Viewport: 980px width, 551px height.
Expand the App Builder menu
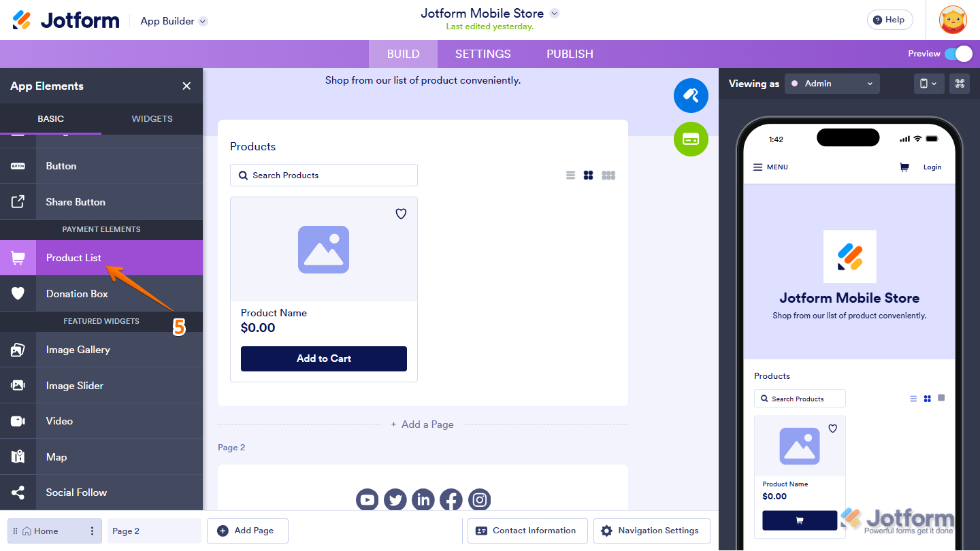pyautogui.click(x=173, y=20)
